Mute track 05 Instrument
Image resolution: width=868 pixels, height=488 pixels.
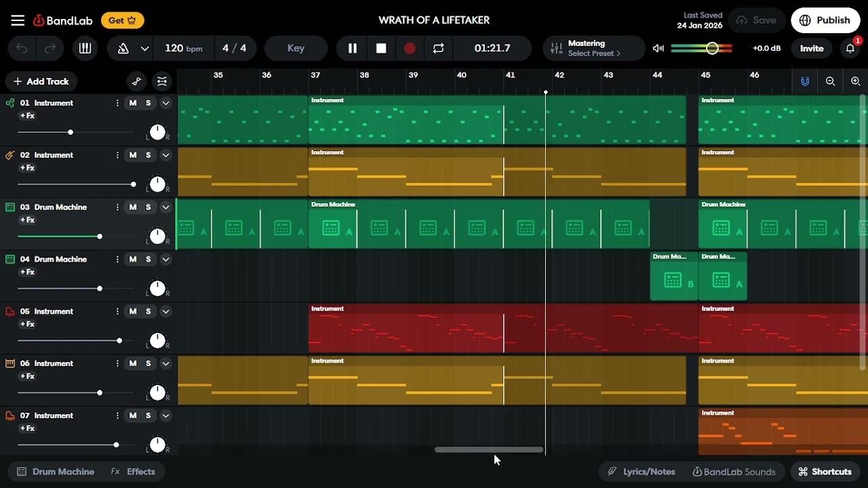click(x=133, y=312)
